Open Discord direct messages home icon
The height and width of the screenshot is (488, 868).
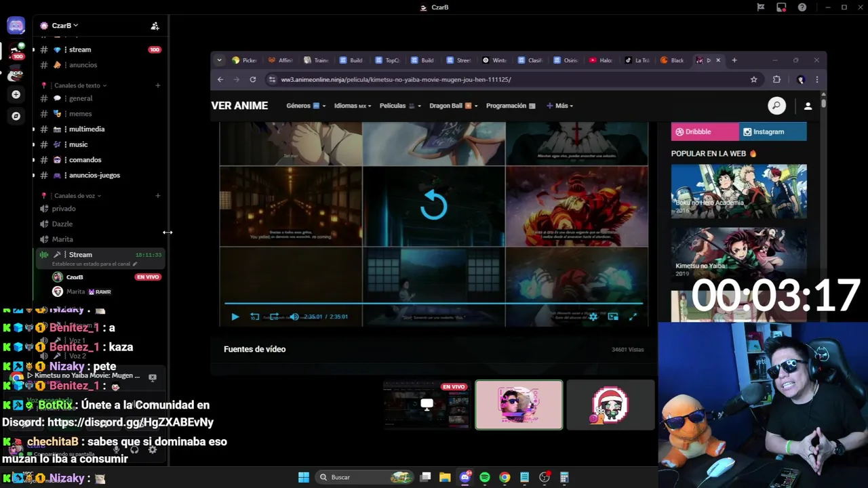pos(16,26)
